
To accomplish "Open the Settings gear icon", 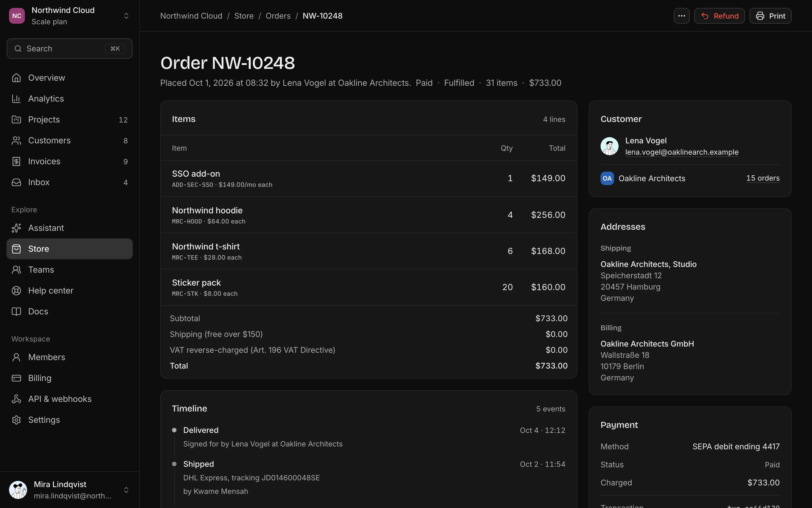I will tap(16, 420).
